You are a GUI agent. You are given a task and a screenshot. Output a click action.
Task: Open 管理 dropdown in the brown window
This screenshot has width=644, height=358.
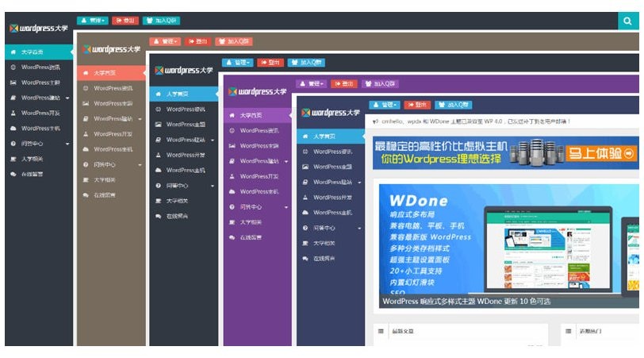(x=165, y=41)
